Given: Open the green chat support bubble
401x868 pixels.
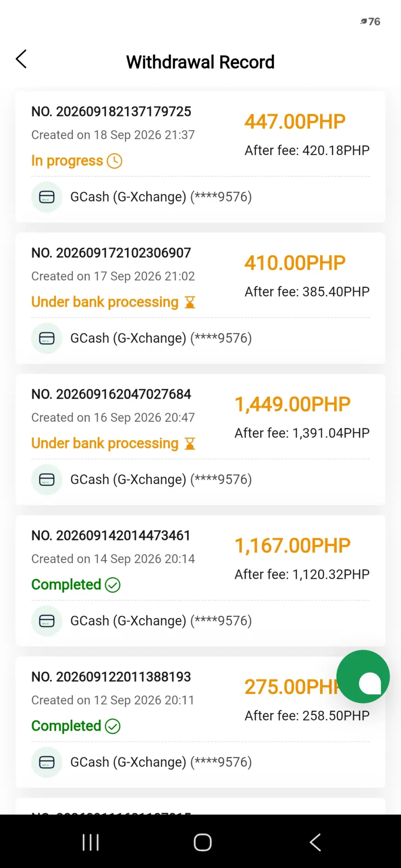Looking at the screenshot, I should point(363,677).
